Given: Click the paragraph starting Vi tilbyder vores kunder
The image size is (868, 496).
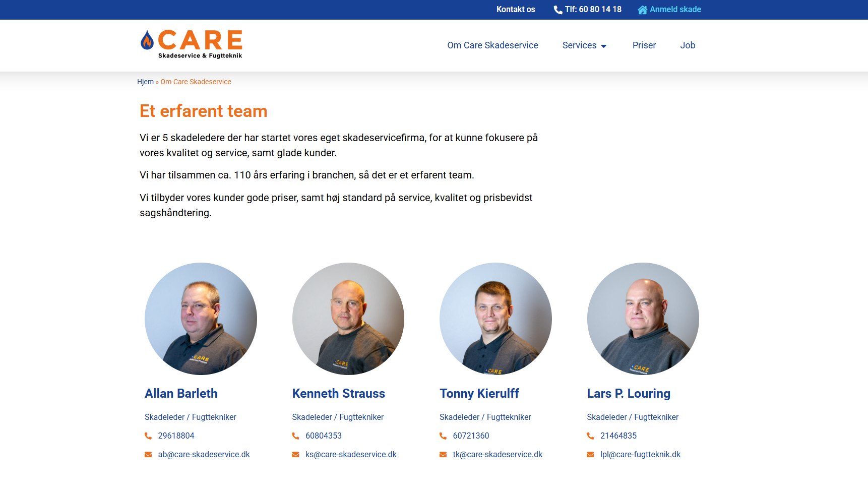Looking at the screenshot, I should point(336,205).
